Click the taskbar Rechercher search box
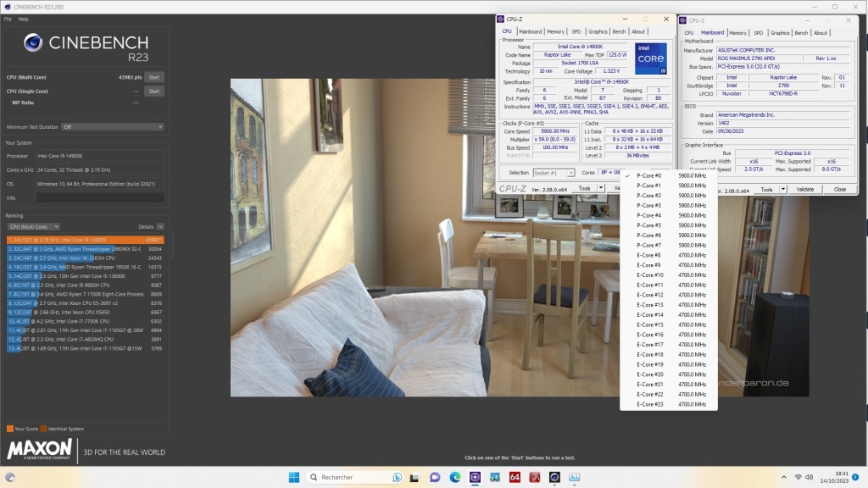 [x=355, y=477]
